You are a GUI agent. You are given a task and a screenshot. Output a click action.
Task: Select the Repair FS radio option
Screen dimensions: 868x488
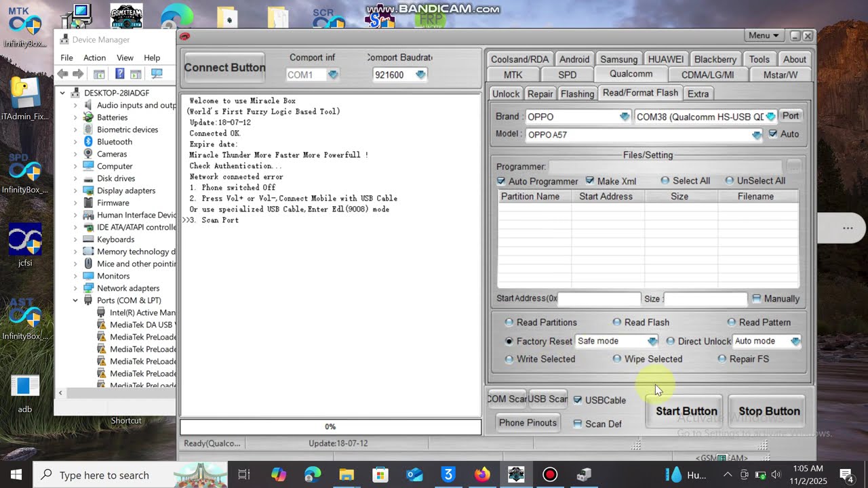722,359
